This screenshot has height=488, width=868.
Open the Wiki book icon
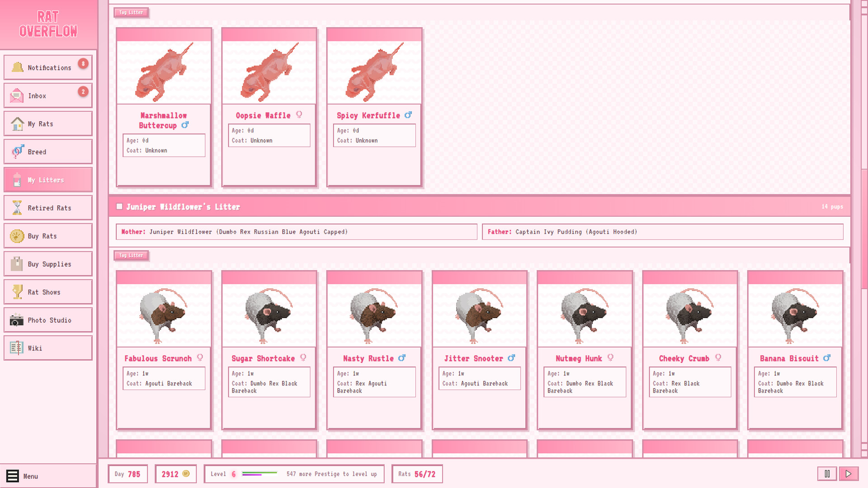tap(17, 347)
